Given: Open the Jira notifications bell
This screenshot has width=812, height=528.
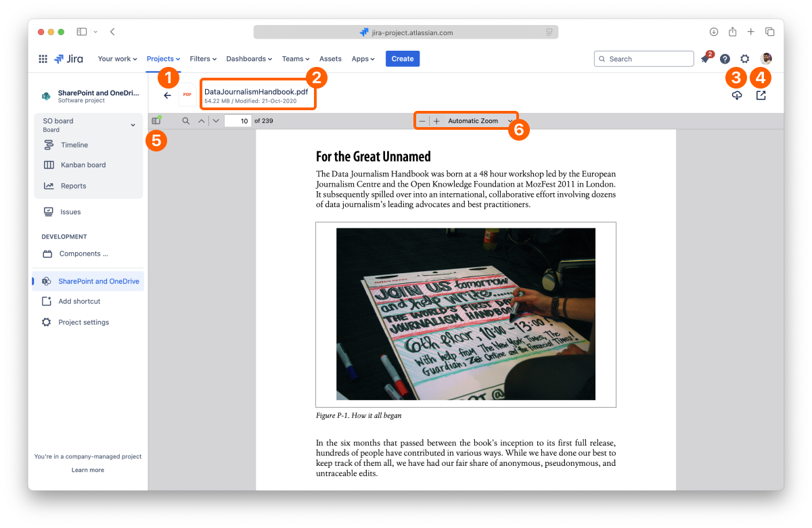Looking at the screenshot, I should tap(705, 59).
